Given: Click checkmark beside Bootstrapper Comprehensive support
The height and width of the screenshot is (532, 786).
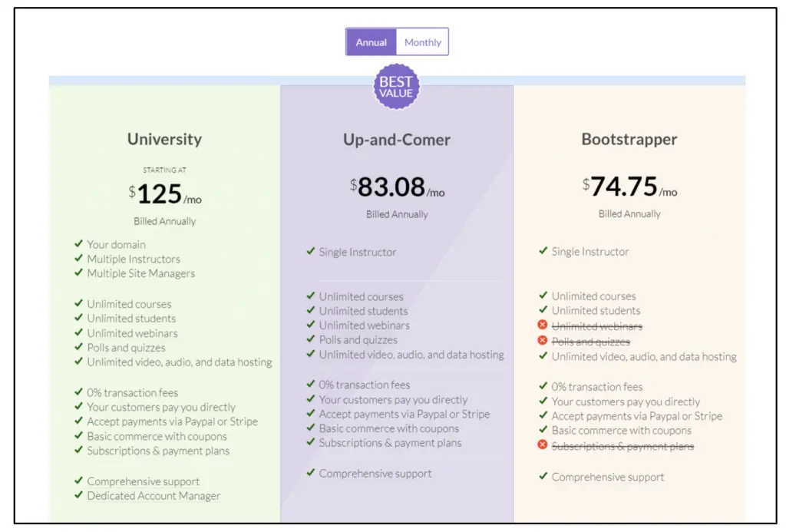Looking at the screenshot, I should [543, 477].
